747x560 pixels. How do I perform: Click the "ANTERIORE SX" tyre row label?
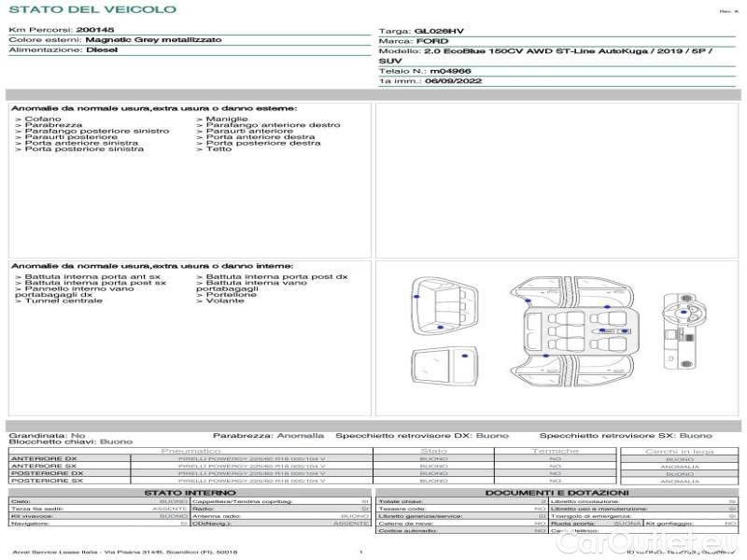click(x=44, y=466)
